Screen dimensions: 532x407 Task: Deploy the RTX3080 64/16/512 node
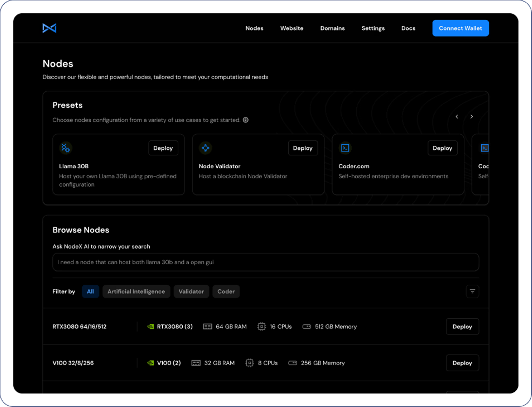462,326
